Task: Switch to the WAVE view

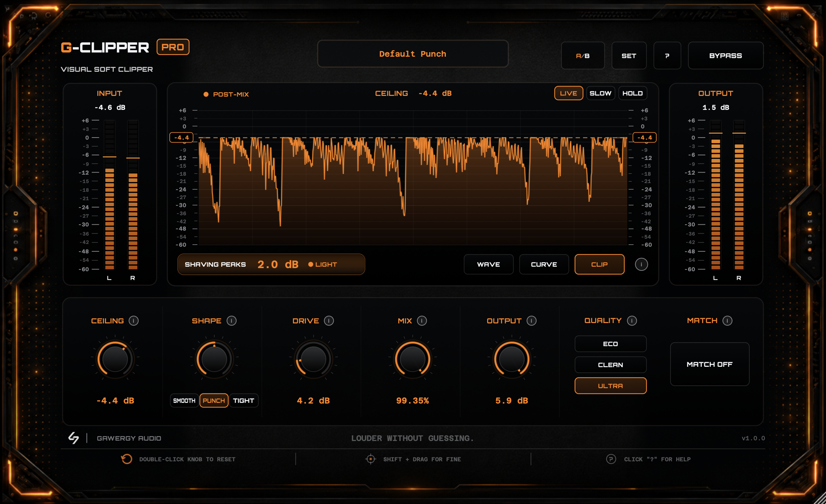Action: click(x=489, y=264)
